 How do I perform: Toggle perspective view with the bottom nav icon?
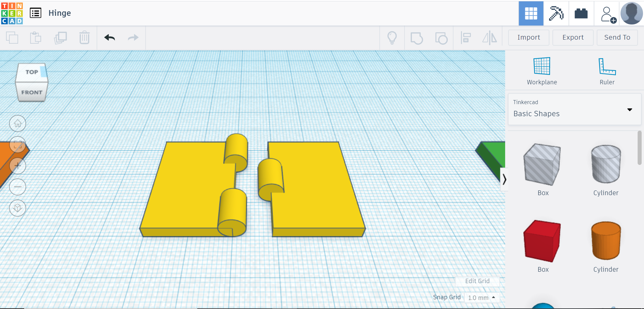coord(17,208)
